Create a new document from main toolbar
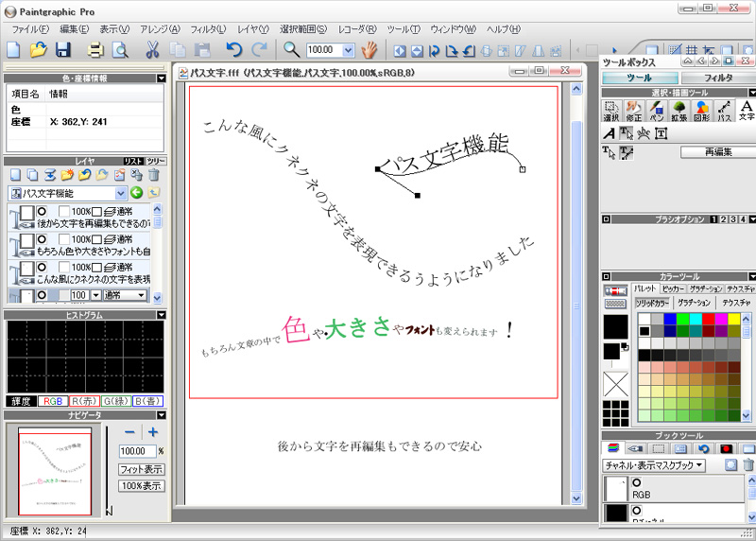Viewport: 756px width, 541px height. [13, 50]
